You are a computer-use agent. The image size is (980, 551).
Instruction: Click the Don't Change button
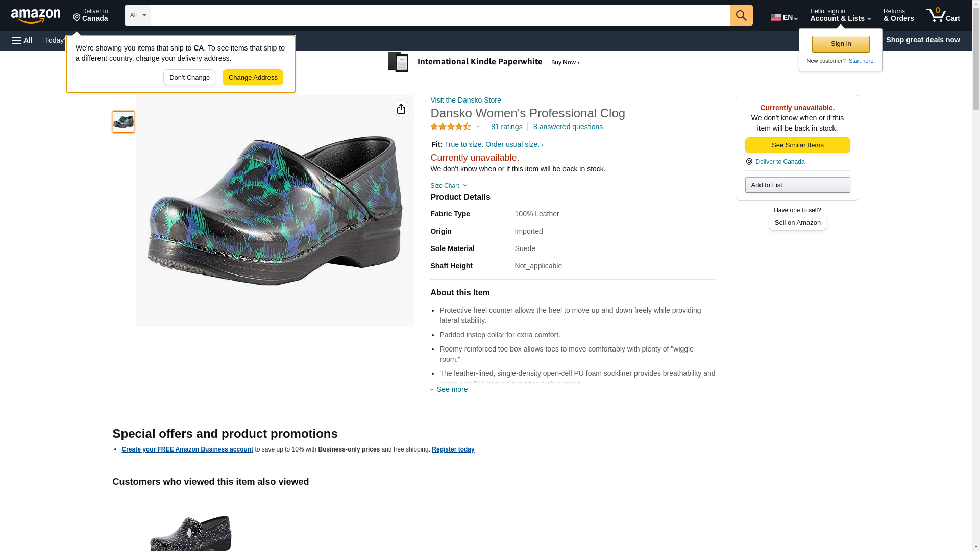(189, 78)
